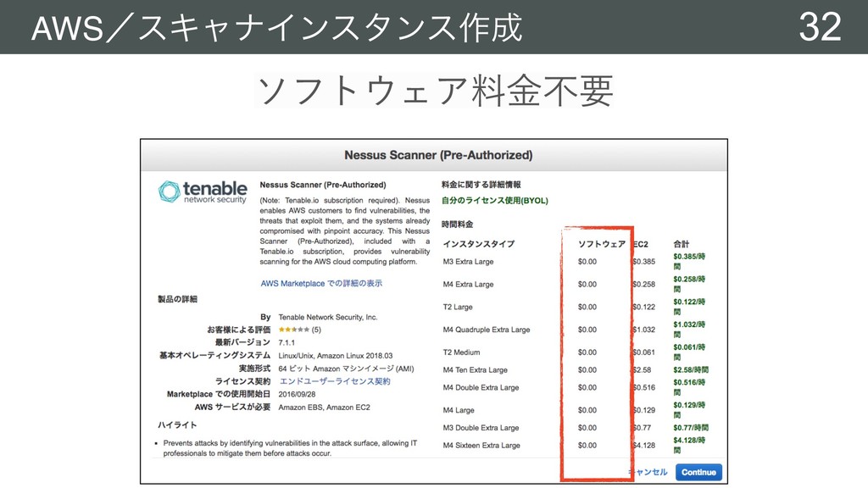This screenshot has height=488, width=868.
Task: Click Linux/Unix, Amazon Linux 2018.03 text
Action: (336, 356)
